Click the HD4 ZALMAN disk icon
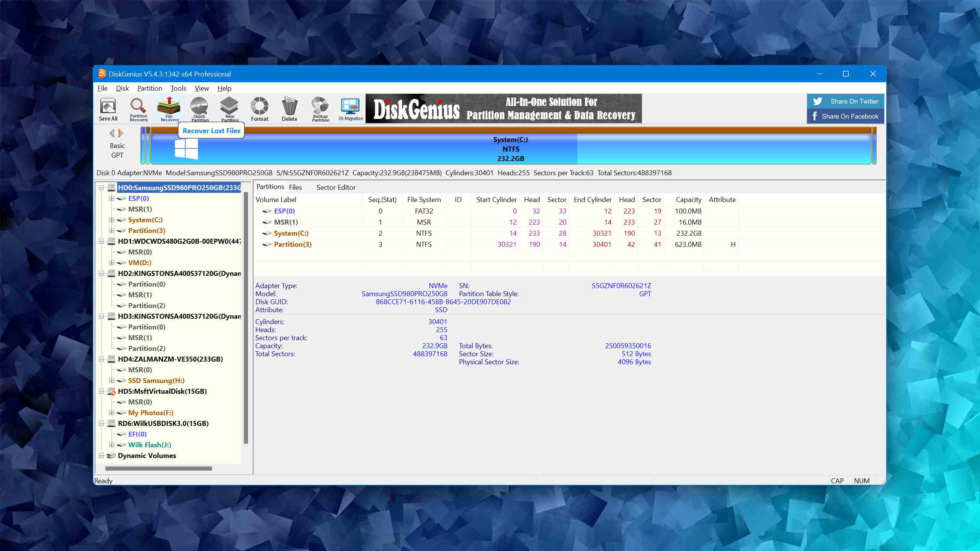The height and width of the screenshot is (551, 980). [x=111, y=359]
